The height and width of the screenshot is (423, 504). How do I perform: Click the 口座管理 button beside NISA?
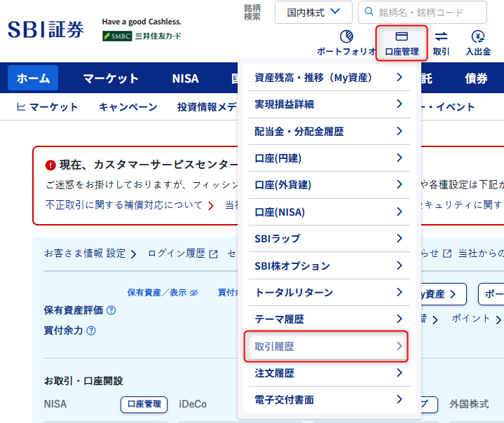144,404
